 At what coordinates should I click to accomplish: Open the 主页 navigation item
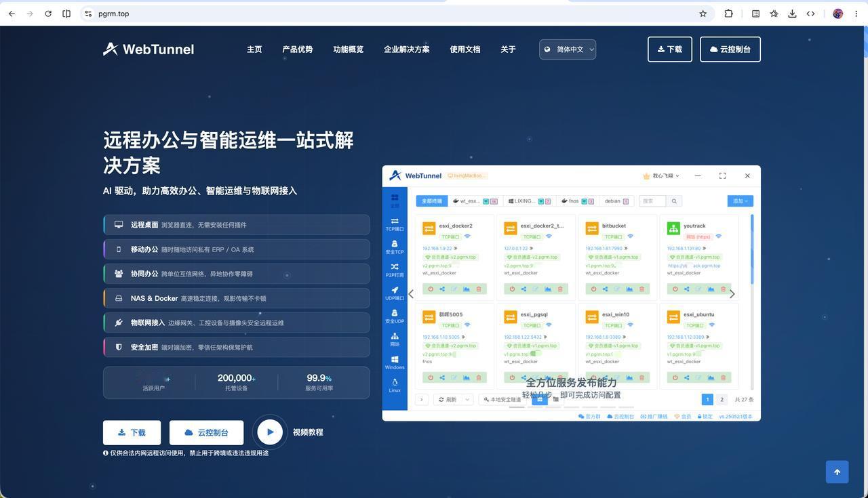point(254,49)
